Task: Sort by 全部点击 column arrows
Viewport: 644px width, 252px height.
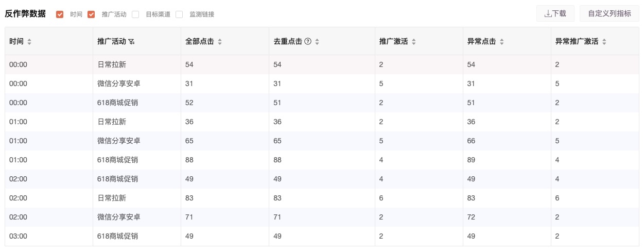Action: pos(220,42)
